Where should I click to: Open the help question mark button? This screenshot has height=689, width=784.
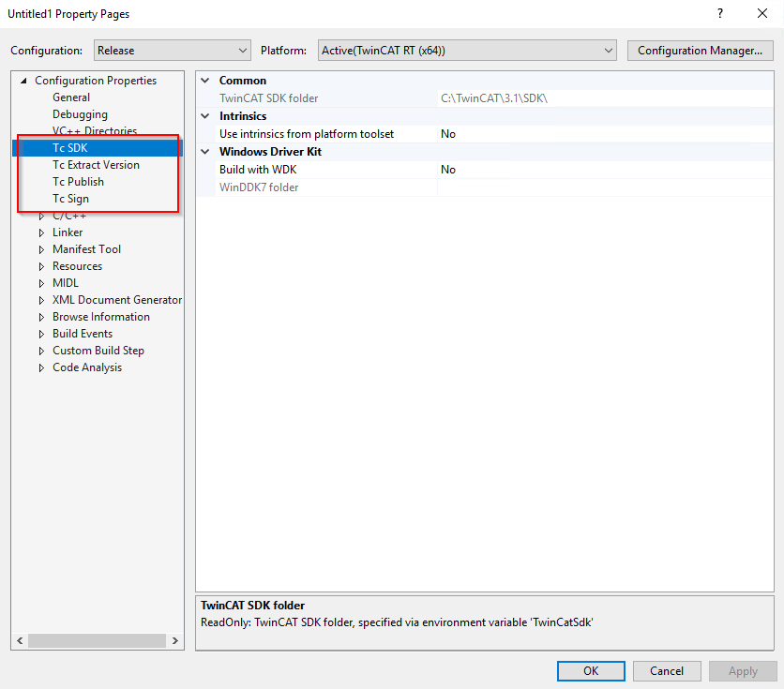tap(720, 13)
